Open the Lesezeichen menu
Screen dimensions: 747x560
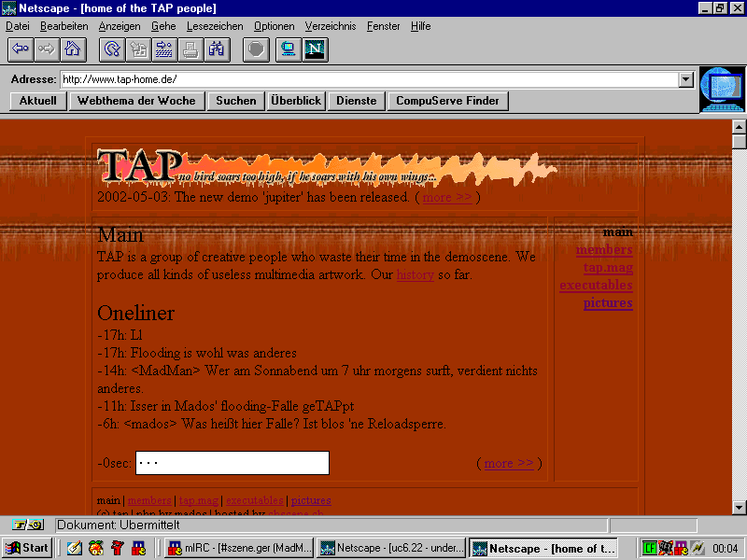[215, 26]
